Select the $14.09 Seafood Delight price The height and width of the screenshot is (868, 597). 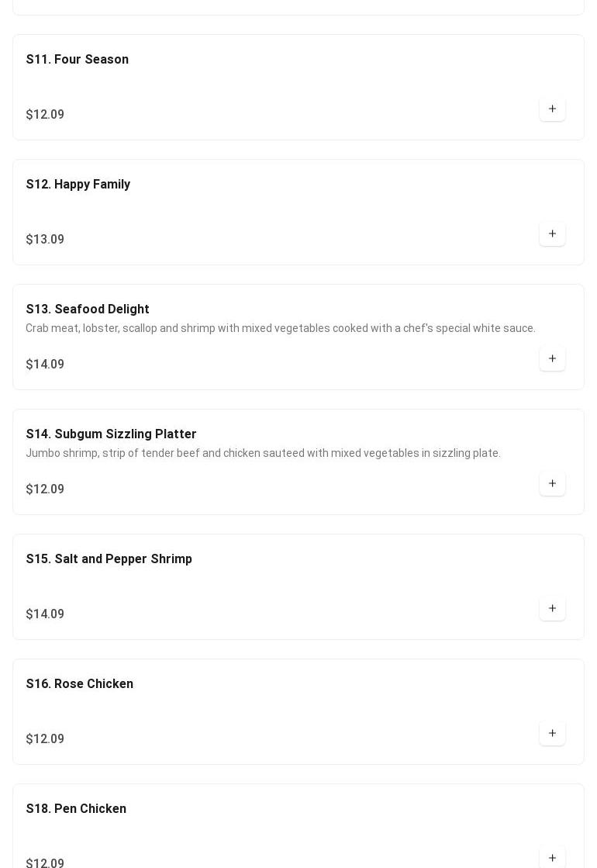(46, 365)
